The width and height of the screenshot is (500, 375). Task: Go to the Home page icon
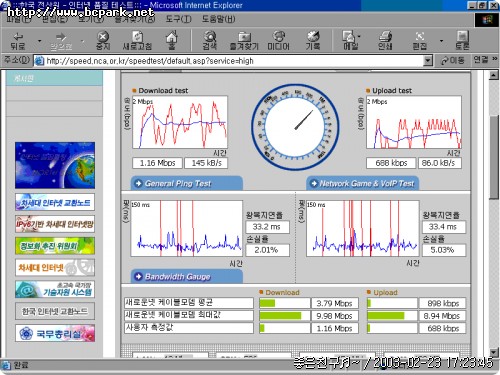(x=171, y=40)
